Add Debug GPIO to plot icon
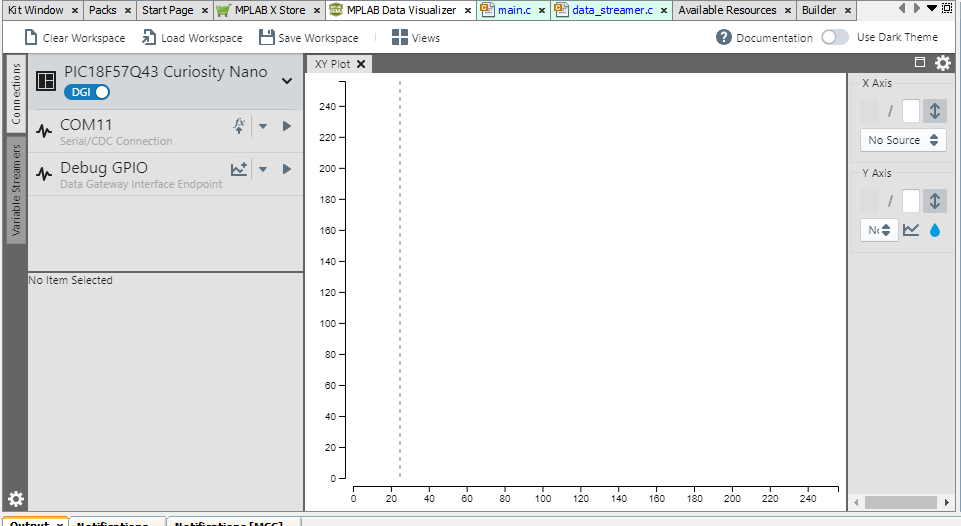The width and height of the screenshot is (961, 526). (239, 169)
